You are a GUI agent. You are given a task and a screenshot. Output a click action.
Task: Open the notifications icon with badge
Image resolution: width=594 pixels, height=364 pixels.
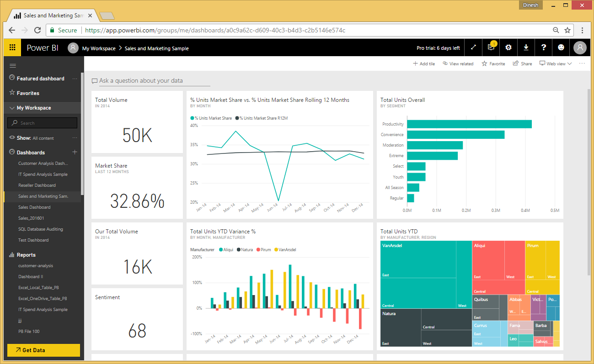491,47
